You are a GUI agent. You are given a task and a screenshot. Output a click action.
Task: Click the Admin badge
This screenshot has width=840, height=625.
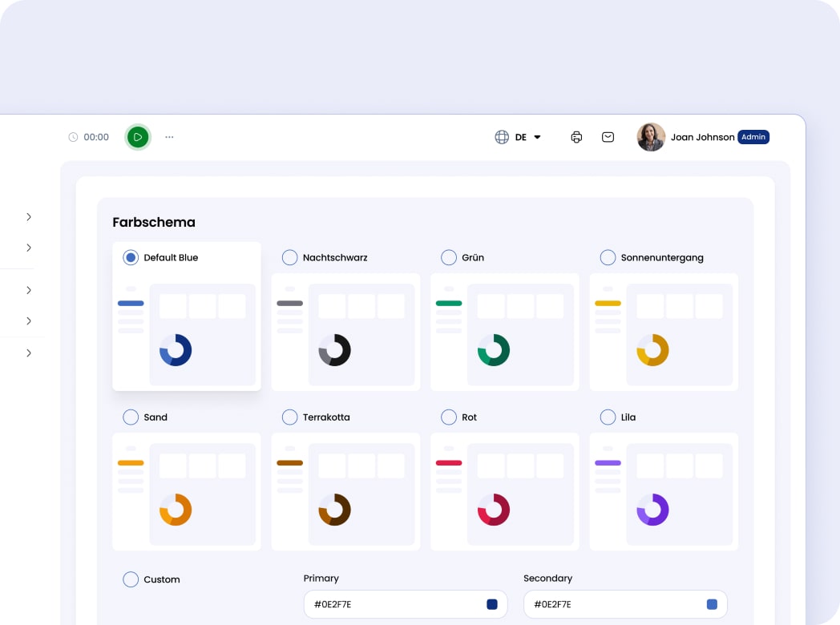753,137
